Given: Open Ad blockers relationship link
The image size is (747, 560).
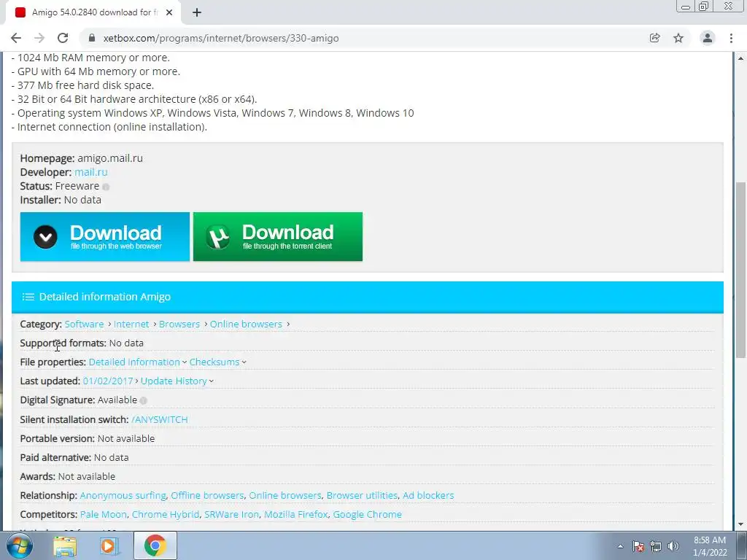Looking at the screenshot, I should coord(428,495).
